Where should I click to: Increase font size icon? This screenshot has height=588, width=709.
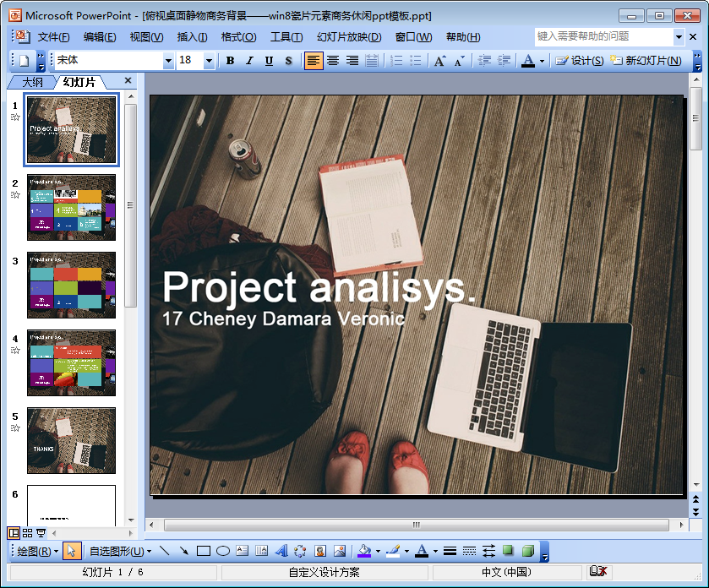[x=439, y=61]
